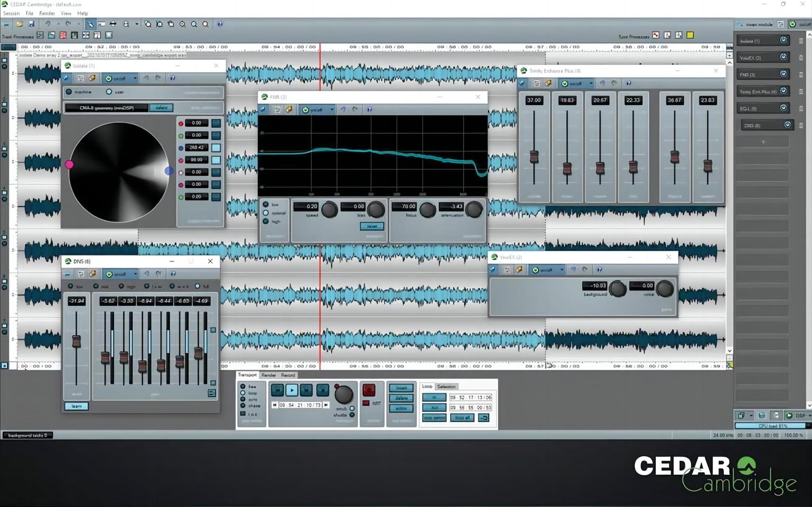
Task: Click the red Record button in transport
Action: coord(369,390)
